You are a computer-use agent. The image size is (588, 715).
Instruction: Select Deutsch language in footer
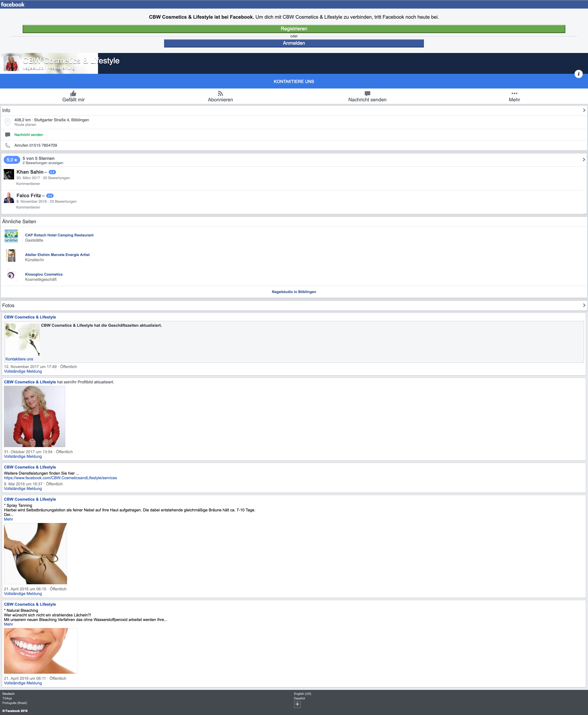tap(8, 694)
